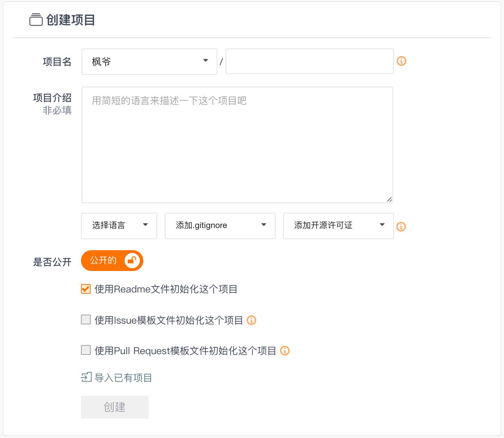Open the 导入已有项目 link
This screenshot has width=504, height=438.
pos(123,378)
